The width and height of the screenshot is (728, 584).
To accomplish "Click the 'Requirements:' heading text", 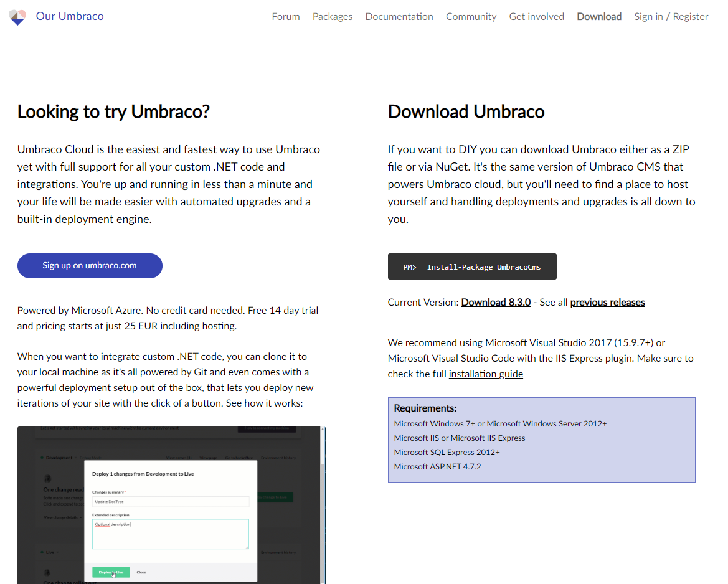I will pos(425,408).
